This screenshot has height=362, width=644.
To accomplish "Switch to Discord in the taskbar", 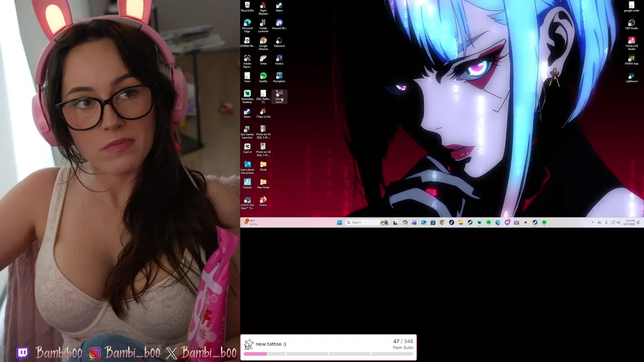I will click(508, 222).
